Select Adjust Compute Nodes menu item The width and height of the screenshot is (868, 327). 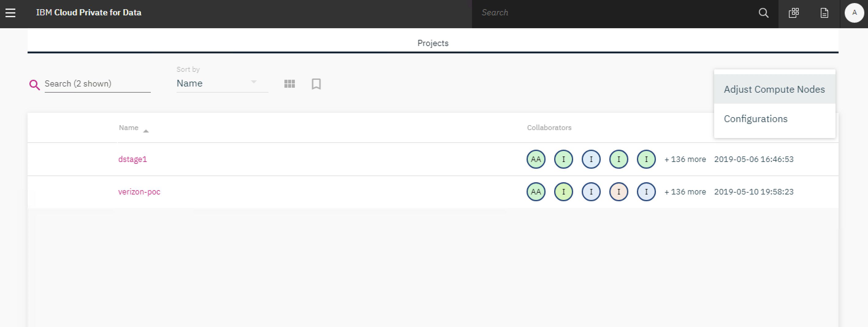774,89
